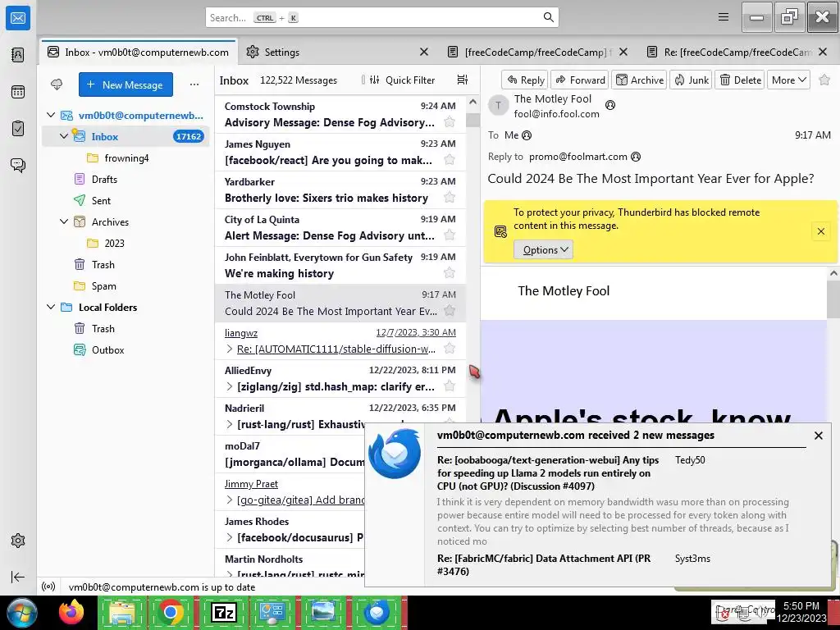Expand the rust-lang/rust Exhaustive thread
Screen dimensions: 840x630
(x=230, y=424)
